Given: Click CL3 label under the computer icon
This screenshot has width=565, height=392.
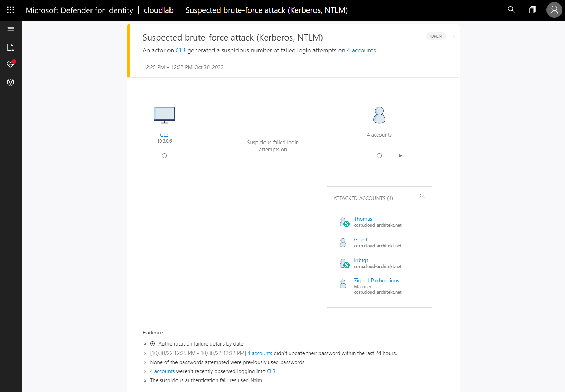Looking at the screenshot, I should tap(164, 135).
